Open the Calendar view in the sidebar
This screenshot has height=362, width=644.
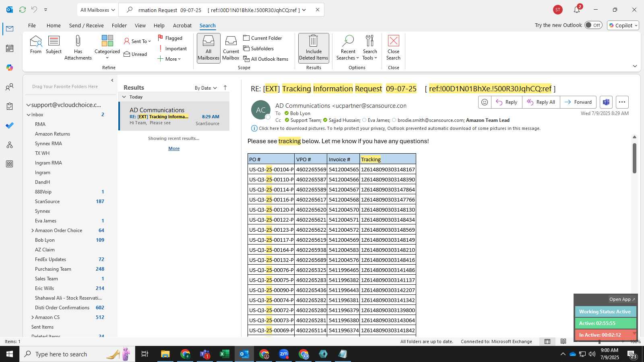click(10, 48)
